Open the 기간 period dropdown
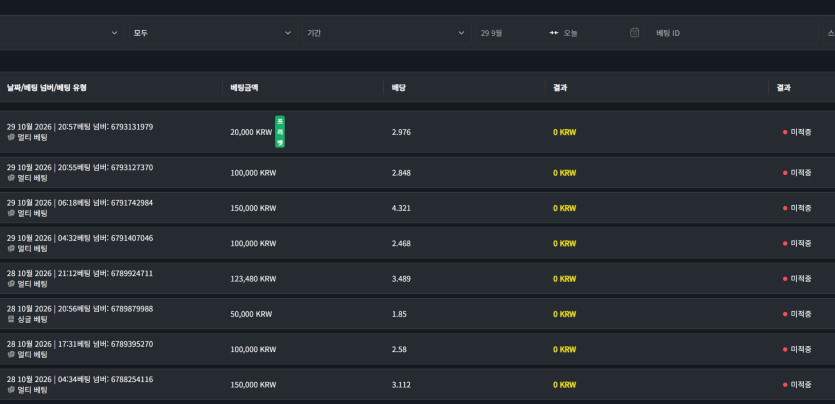The height and width of the screenshot is (404, 835). point(387,33)
